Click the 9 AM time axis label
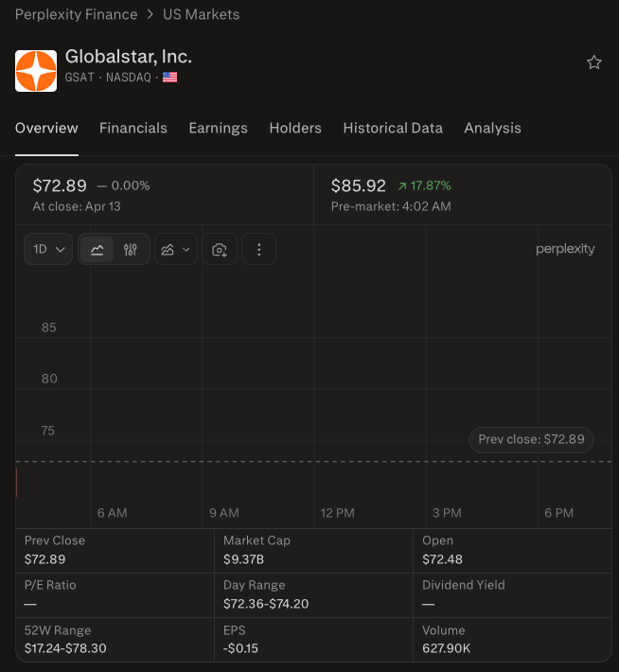The width and height of the screenshot is (619, 672). [224, 513]
